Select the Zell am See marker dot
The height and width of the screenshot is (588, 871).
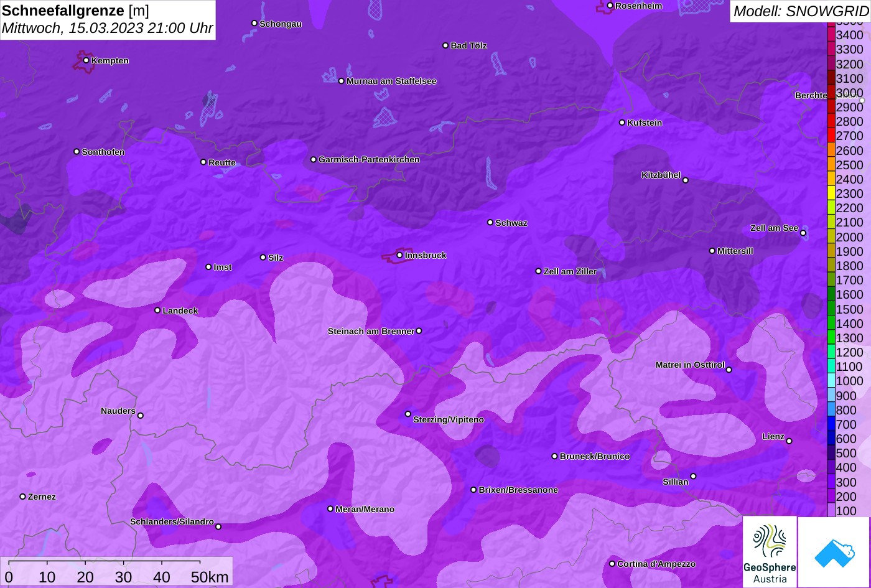click(x=803, y=233)
